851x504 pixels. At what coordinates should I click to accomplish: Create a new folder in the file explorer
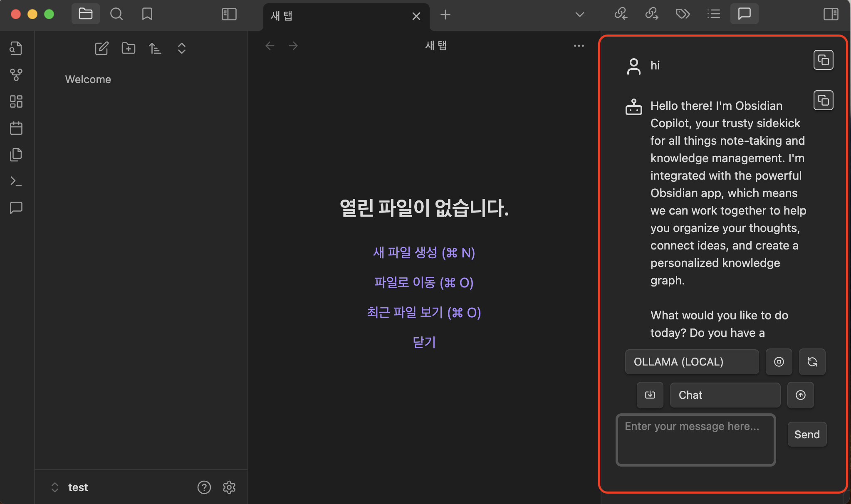(x=128, y=49)
